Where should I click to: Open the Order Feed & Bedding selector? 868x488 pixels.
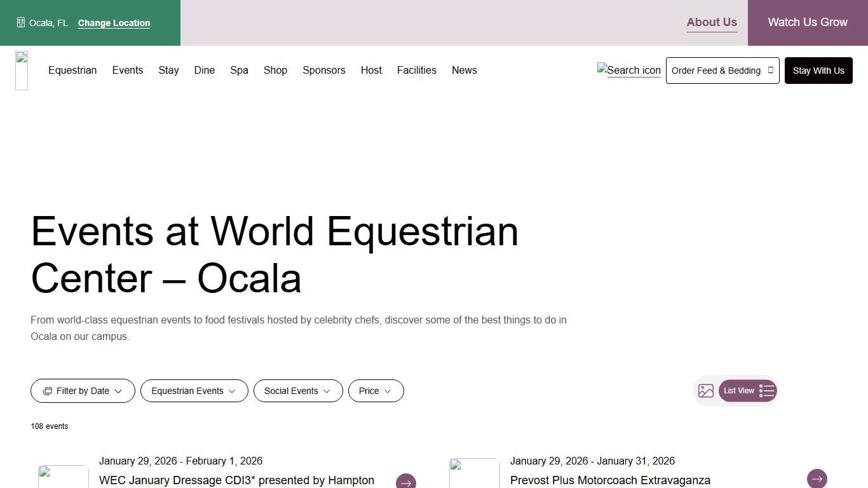click(722, 71)
